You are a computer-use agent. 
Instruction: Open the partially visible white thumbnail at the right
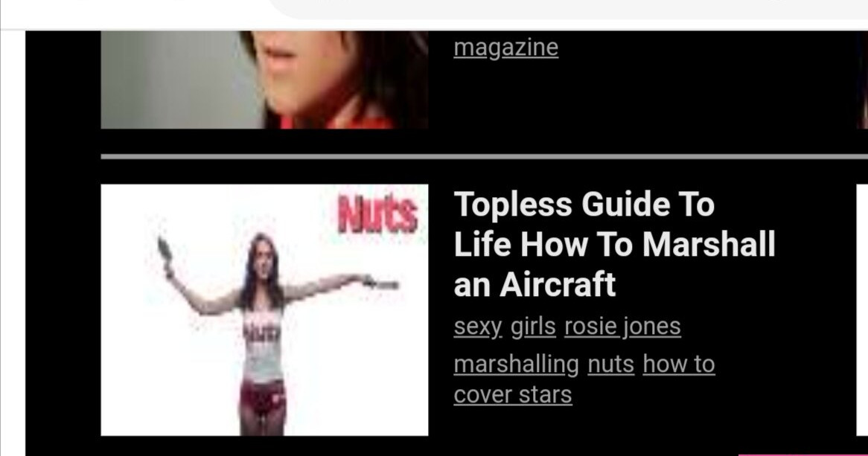tap(862, 310)
